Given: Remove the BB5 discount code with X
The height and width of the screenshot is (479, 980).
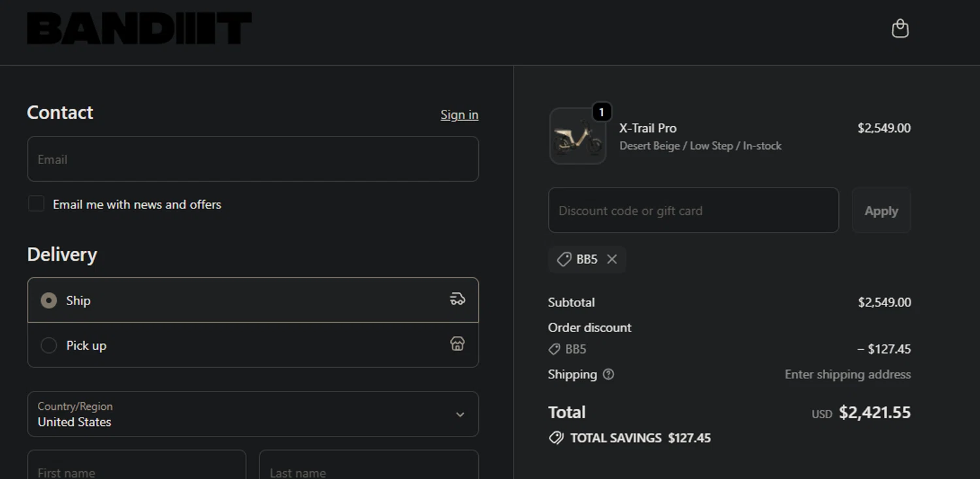Looking at the screenshot, I should [612, 259].
